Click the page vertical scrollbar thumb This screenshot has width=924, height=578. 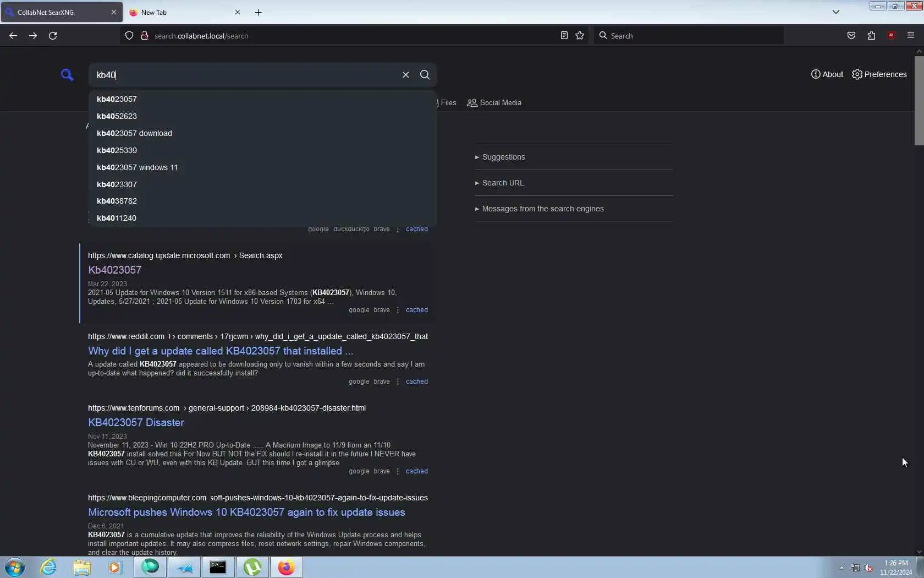pyautogui.click(x=919, y=100)
